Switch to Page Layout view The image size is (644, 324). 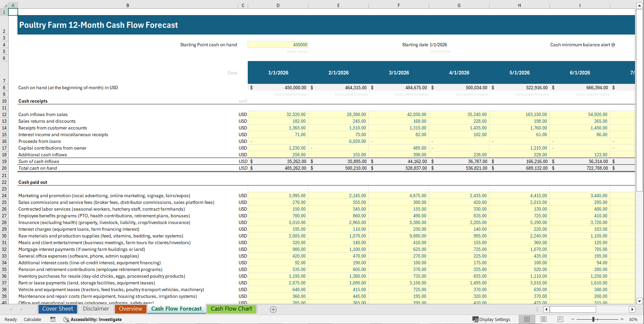point(543,319)
